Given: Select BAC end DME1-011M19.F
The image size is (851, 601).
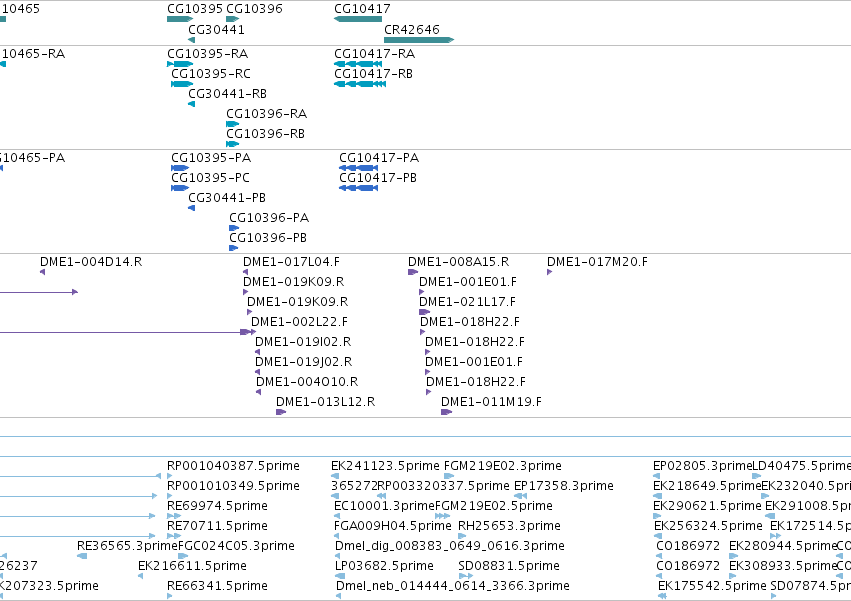Looking at the screenshot, I should [491, 402].
